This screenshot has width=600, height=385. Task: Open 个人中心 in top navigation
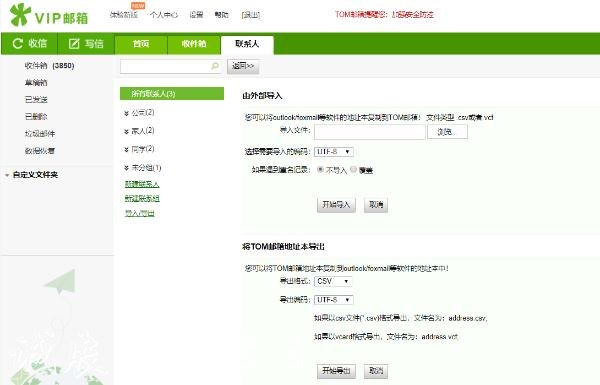pyautogui.click(x=164, y=15)
